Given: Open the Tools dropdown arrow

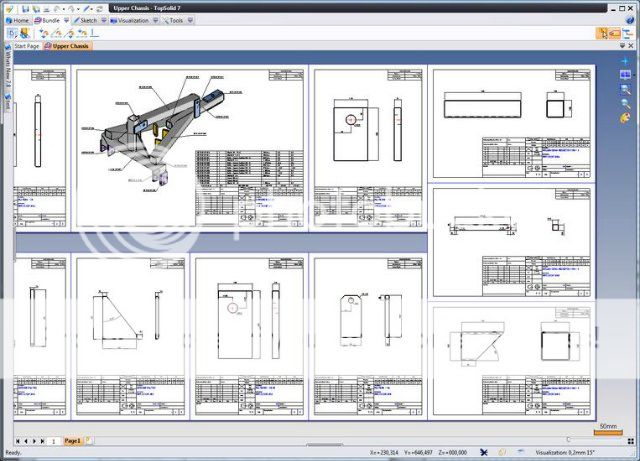Looking at the screenshot, I should (x=192, y=20).
